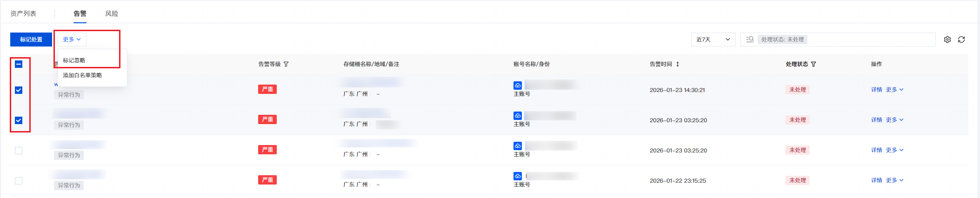Open the 处理状态 column filter icon
The height and width of the screenshot is (198, 980).
coord(813,64)
